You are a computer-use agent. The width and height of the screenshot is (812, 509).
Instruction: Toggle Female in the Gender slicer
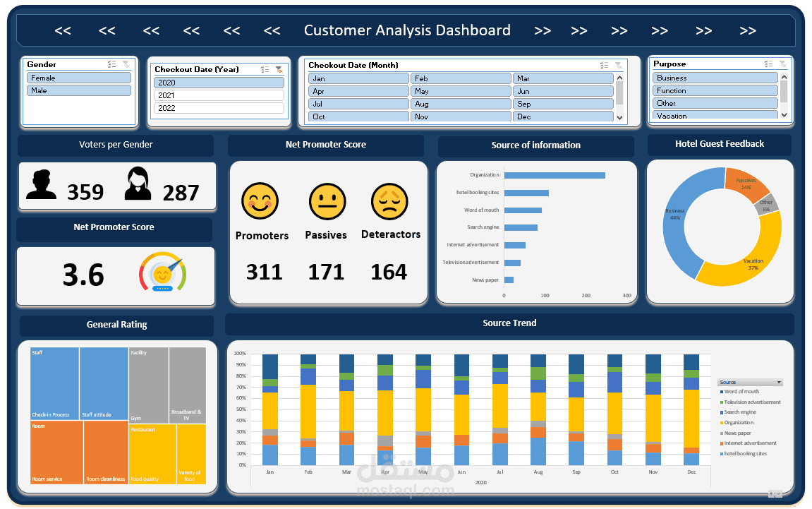[x=78, y=78]
